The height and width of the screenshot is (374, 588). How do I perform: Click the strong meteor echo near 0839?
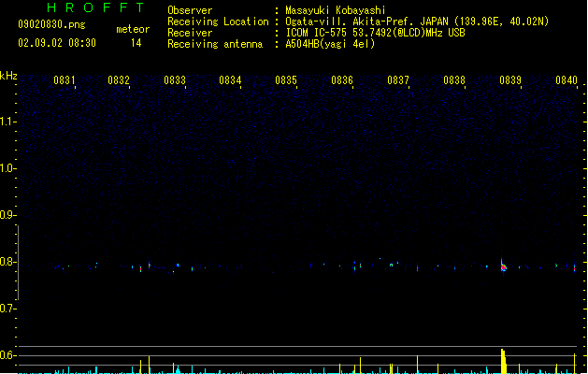pyautogui.click(x=503, y=266)
